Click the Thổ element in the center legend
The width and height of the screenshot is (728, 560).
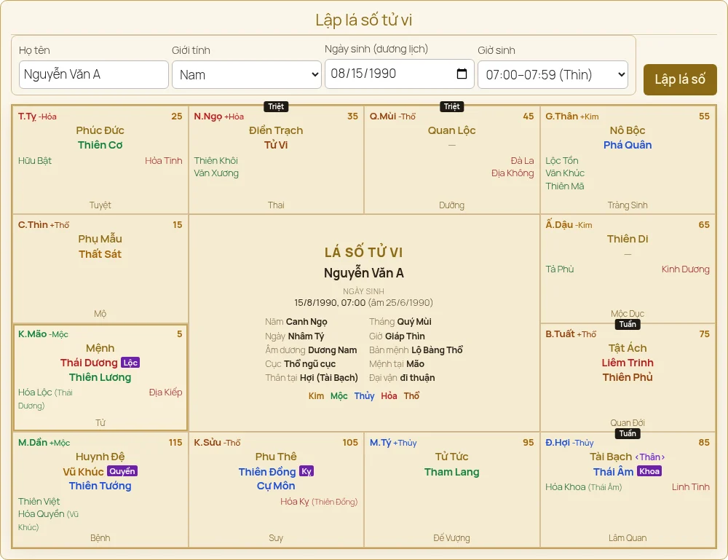[x=411, y=396]
